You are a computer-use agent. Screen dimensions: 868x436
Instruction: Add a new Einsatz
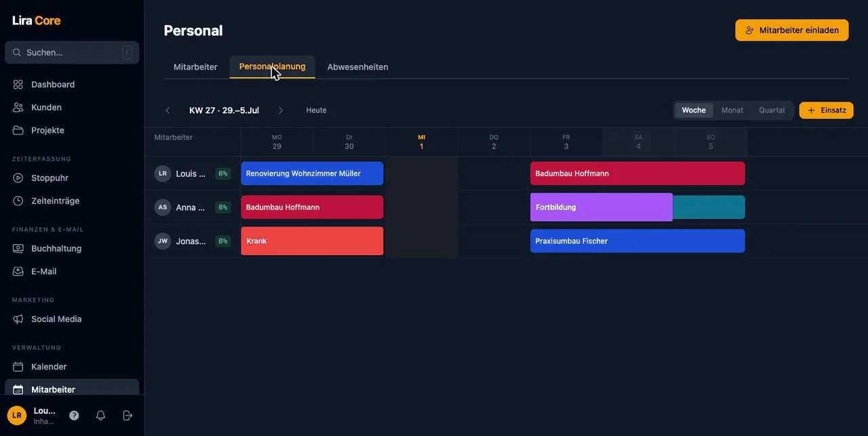coord(827,111)
